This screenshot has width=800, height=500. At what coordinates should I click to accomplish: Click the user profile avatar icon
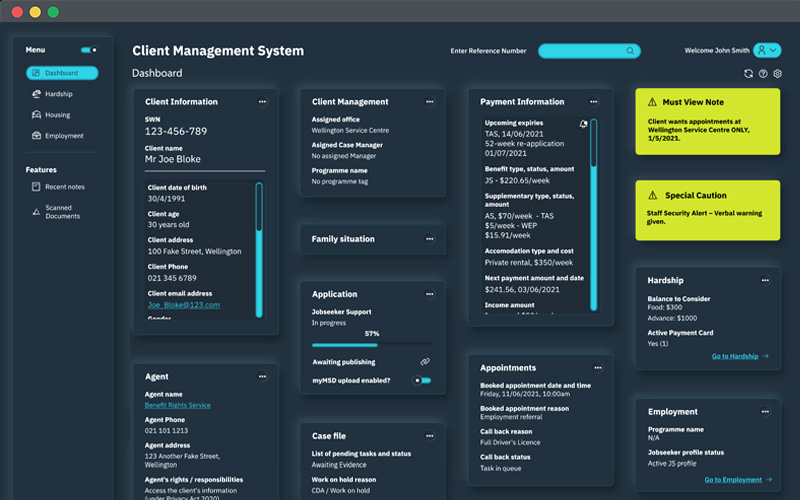pos(761,50)
